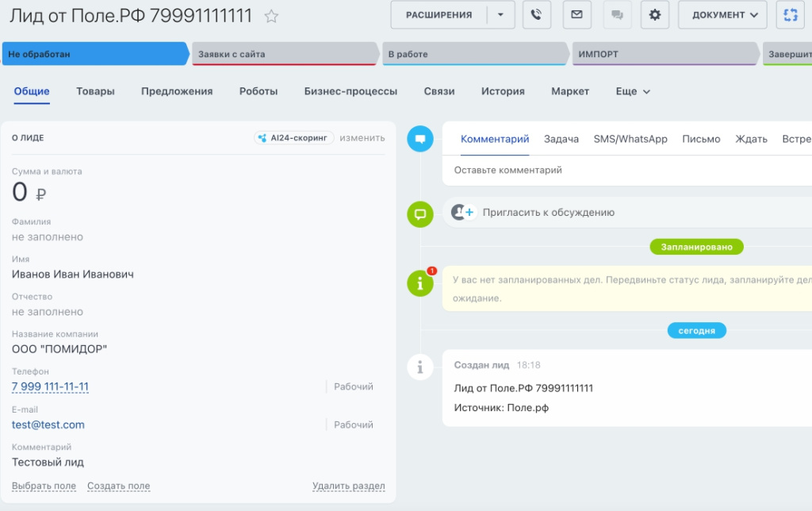
Task: Click Пригласить к обсуждению
Action: (548, 213)
